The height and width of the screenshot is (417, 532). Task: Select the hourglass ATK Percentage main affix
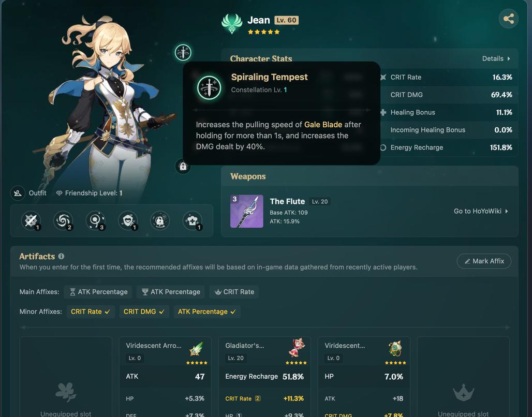coord(99,292)
